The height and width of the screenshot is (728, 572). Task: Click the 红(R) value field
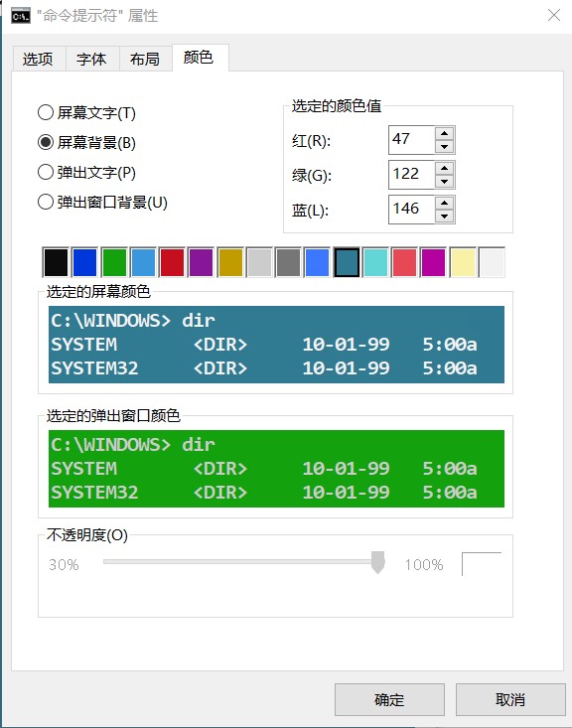[x=411, y=140]
